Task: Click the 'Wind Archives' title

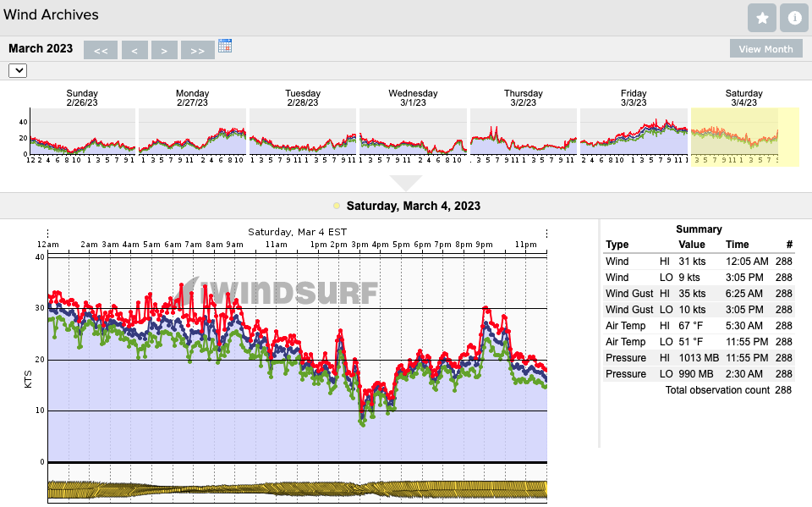Action: pyautogui.click(x=51, y=14)
